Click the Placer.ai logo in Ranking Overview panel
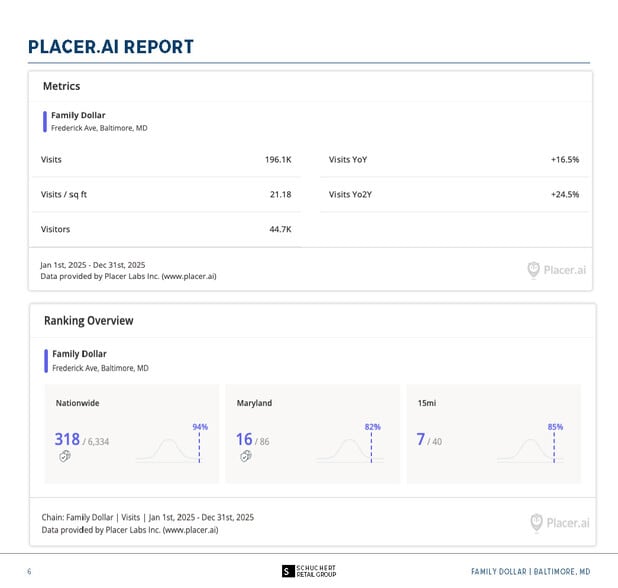This screenshot has height=588, width=618. [x=559, y=522]
